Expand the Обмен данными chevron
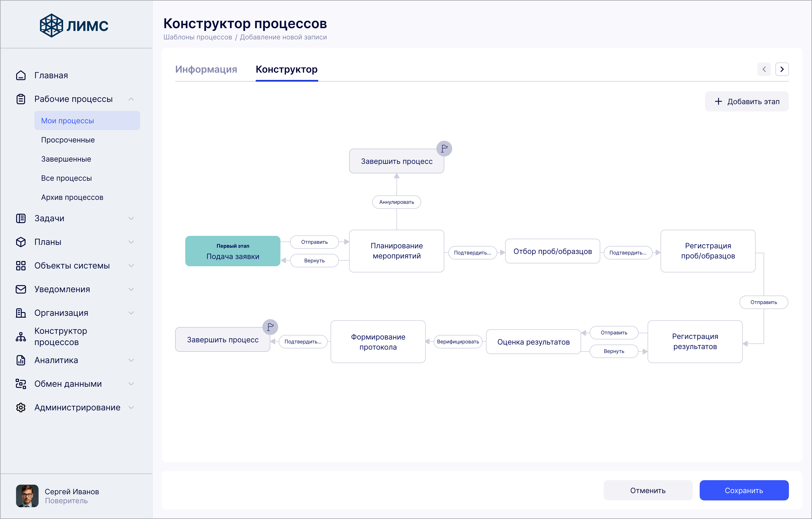Viewport: 812px width, 519px height. pos(131,384)
